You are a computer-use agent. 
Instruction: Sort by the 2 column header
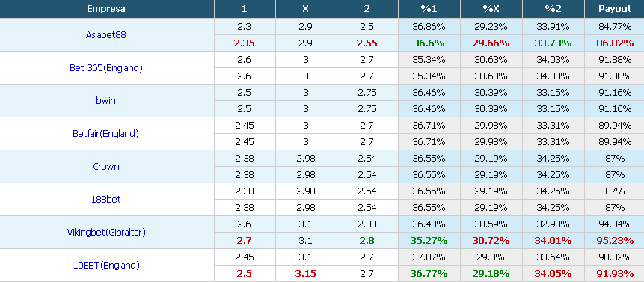point(367,9)
